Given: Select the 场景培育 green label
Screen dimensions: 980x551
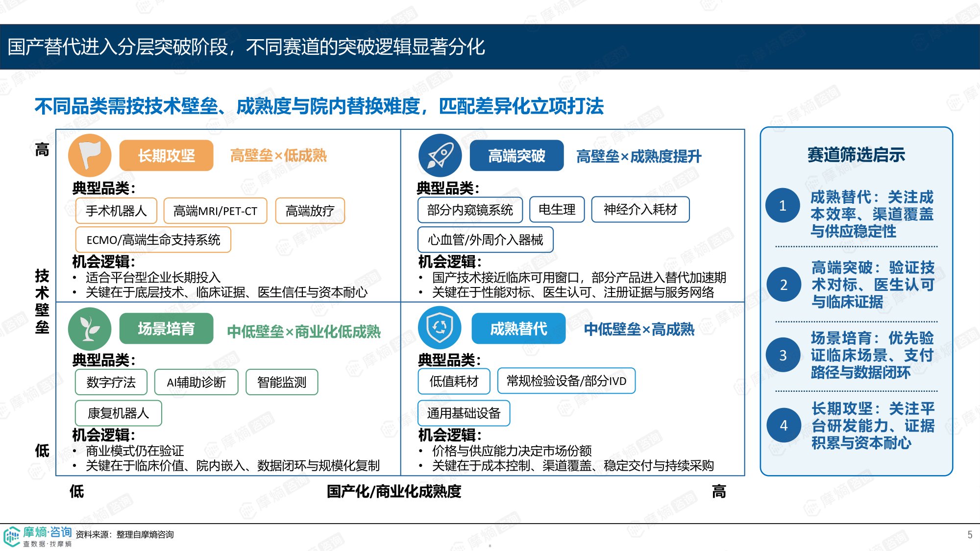Looking at the screenshot, I should [x=167, y=329].
